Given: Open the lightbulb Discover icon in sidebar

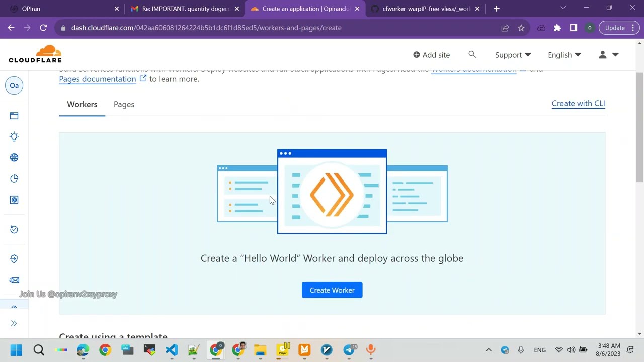Looking at the screenshot, I should [x=14, y=137].
